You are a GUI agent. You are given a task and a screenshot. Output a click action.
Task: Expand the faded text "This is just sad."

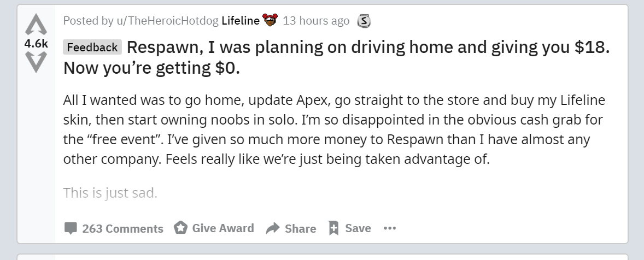coord(110,193)
